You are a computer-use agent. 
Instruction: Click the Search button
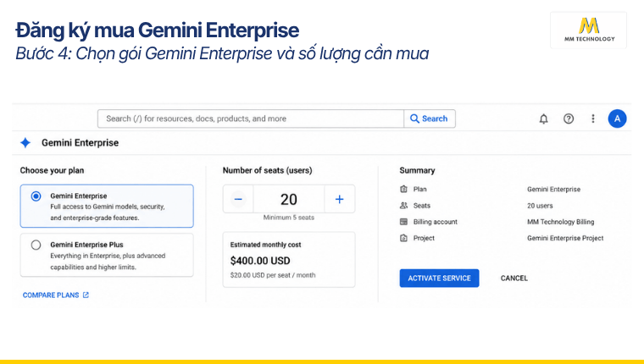click(430, 119)
